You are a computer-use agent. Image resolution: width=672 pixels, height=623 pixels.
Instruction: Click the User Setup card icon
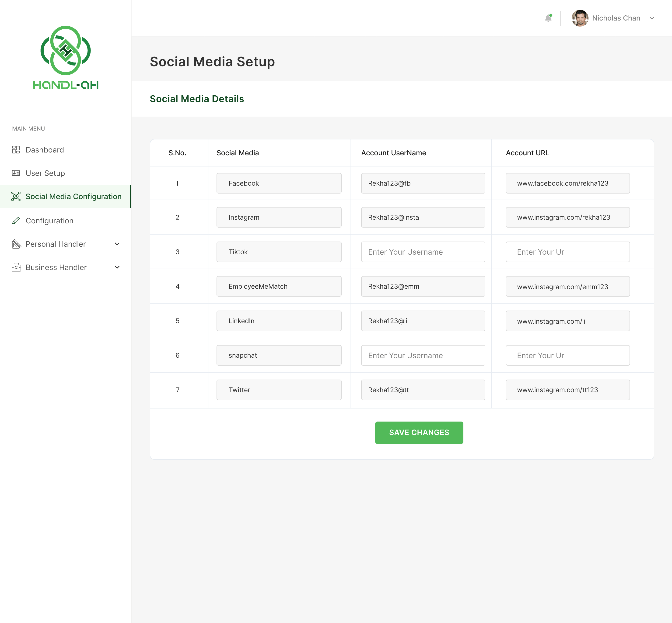16,173
